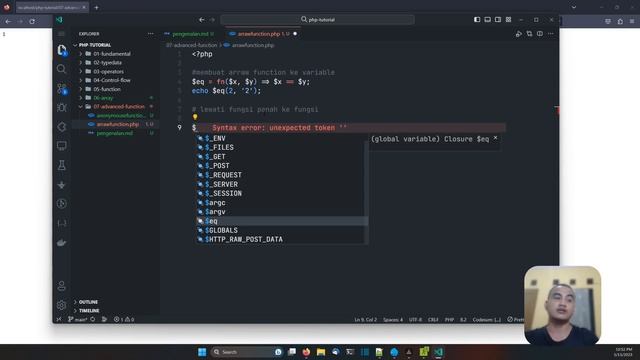Click the Spaces: 4 indentation status item
Viewport: 640px width, 360px height.
click(393, 320)
